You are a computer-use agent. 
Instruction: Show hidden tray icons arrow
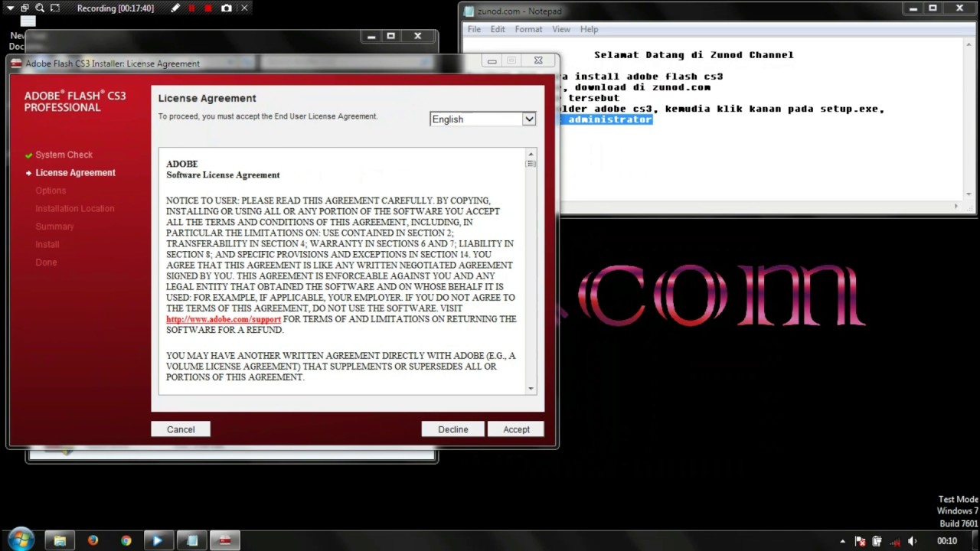click(843, 541)
